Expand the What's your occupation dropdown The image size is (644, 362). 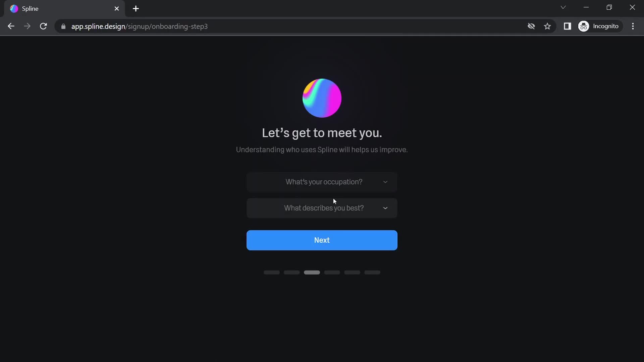point(322,182)
